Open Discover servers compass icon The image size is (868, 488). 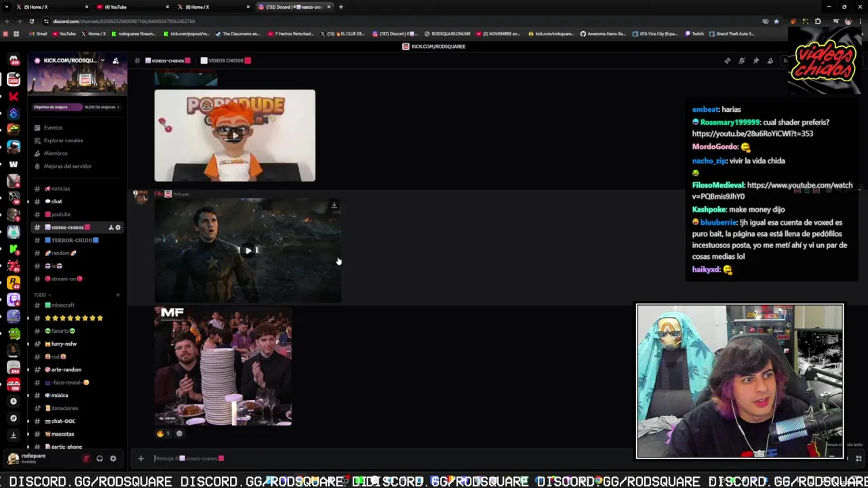click(x=13, y=418)
